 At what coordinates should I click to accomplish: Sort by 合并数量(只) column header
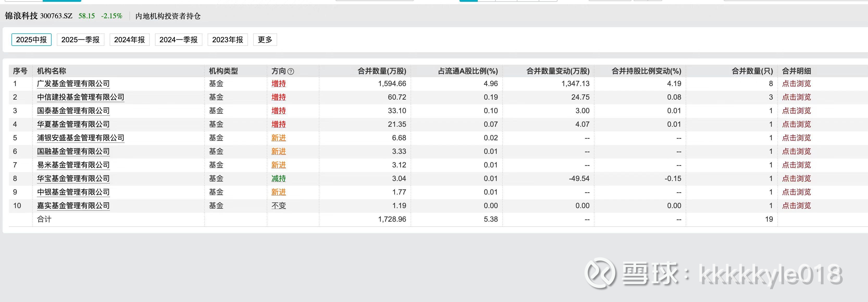click(752, 71)
